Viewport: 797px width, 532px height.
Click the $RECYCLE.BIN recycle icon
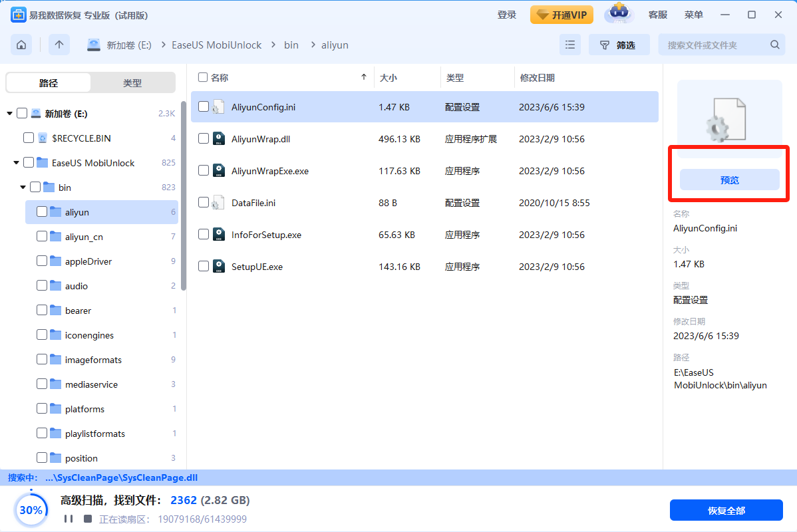tap(43, 138)
